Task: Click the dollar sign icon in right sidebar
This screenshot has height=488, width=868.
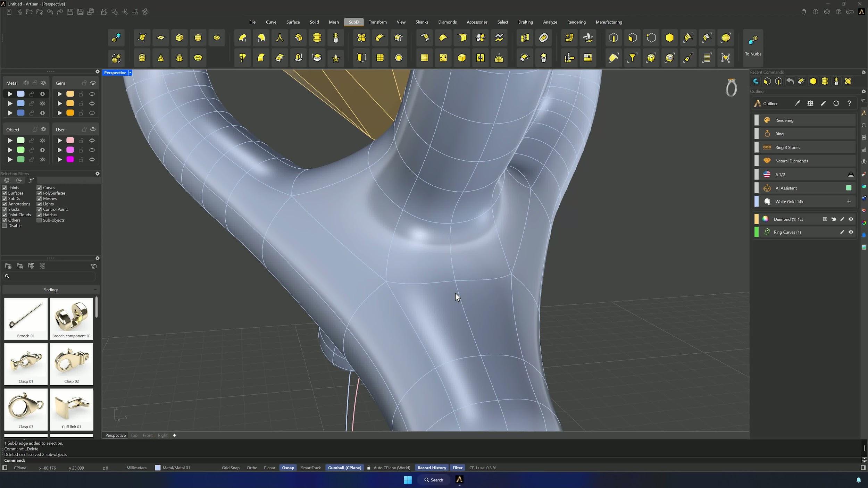Action: click(864, 162)
